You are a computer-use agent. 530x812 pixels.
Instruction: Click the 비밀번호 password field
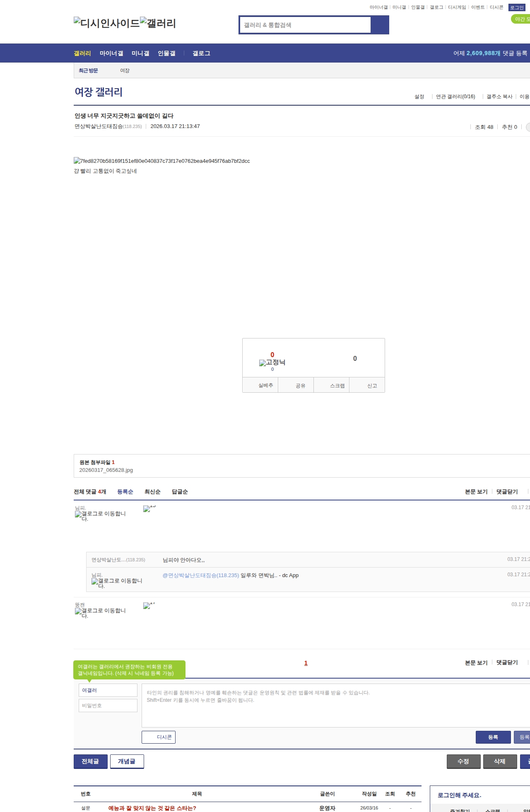coord(108,706)
